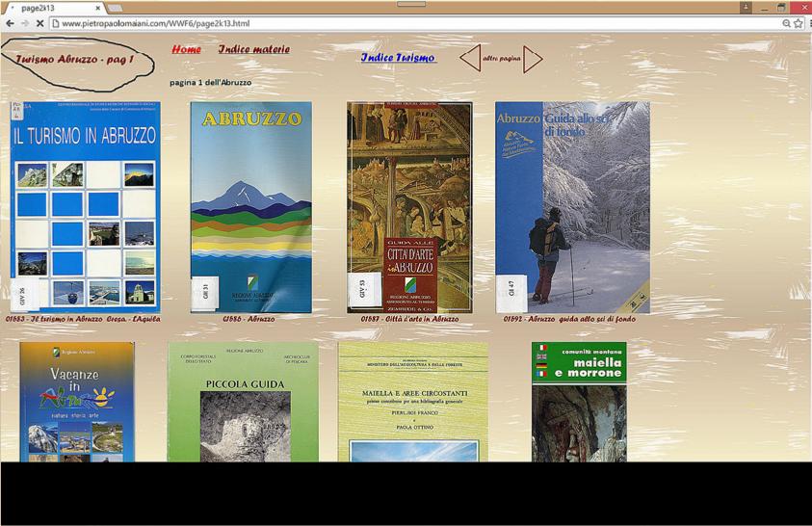Viewport: 812px width, 526px height.
Task: Open the Guida allo sci di fondo cover
Action: pos(572,207)
